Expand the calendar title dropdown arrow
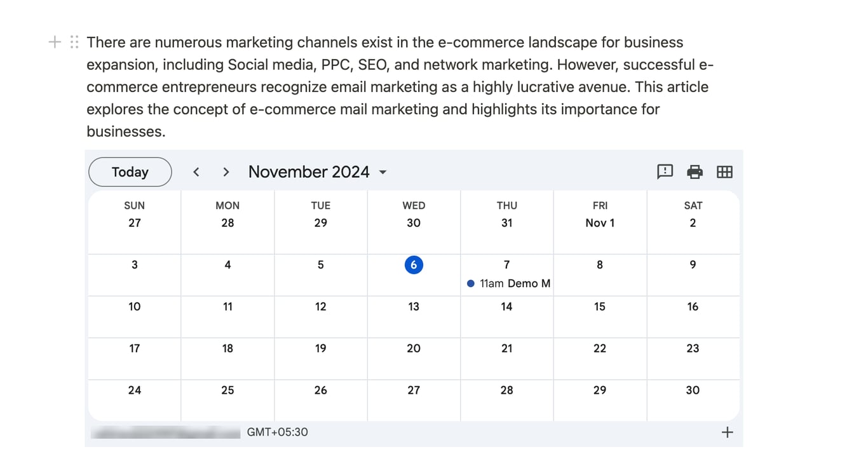The width and height of the screenshot is (868, 461). click(x=382, y=172)
